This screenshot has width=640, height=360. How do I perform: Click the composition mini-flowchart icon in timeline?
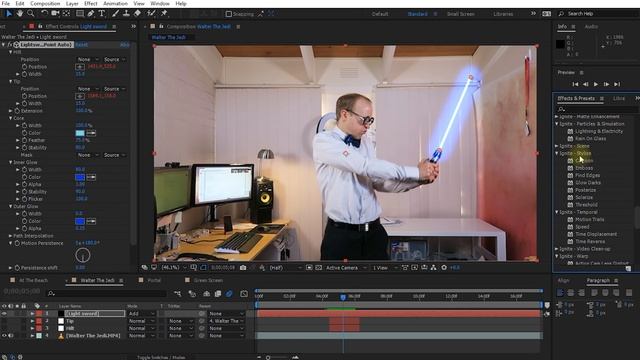click(177, 293)
